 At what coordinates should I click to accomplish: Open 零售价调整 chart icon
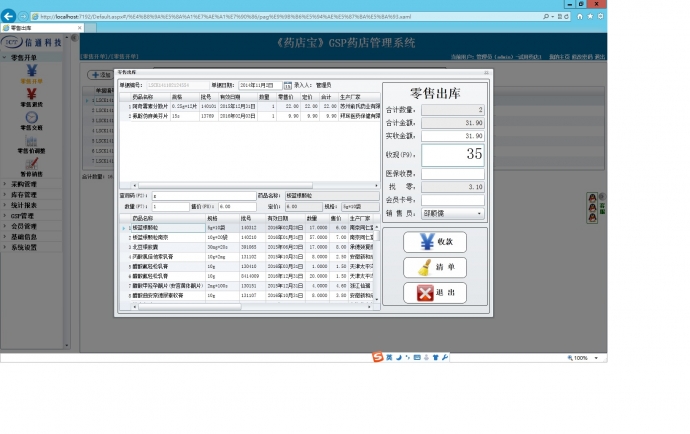point(31,141)
